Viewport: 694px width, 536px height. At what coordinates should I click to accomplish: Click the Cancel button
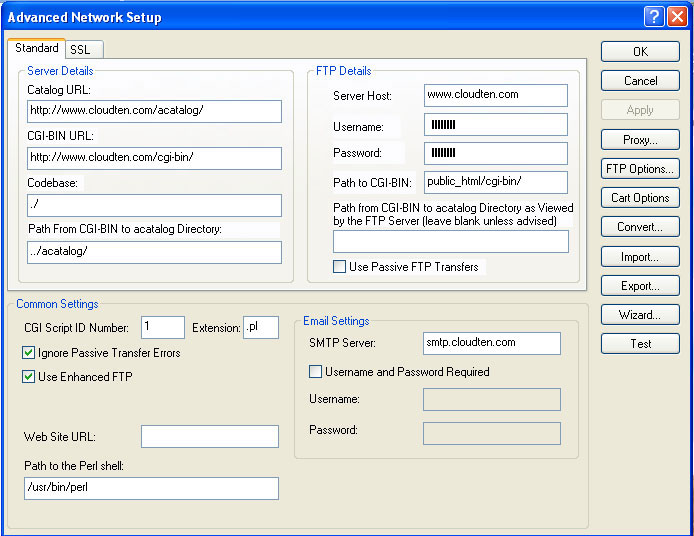point(640,81)
